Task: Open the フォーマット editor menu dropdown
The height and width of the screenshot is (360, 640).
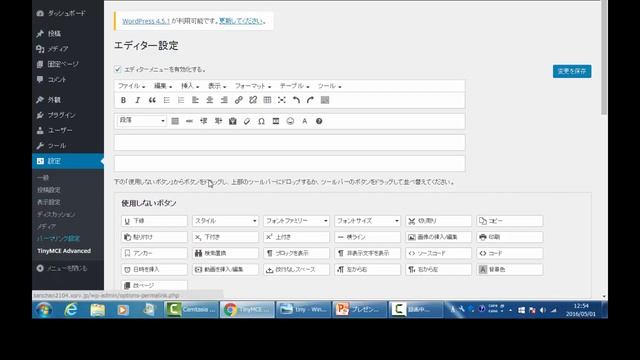Action: click(253, 86)
